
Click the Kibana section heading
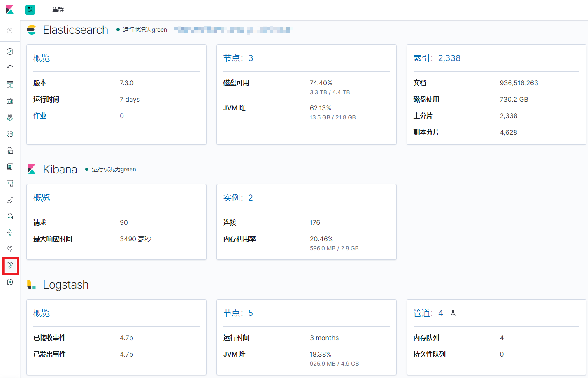click(60, 169)
